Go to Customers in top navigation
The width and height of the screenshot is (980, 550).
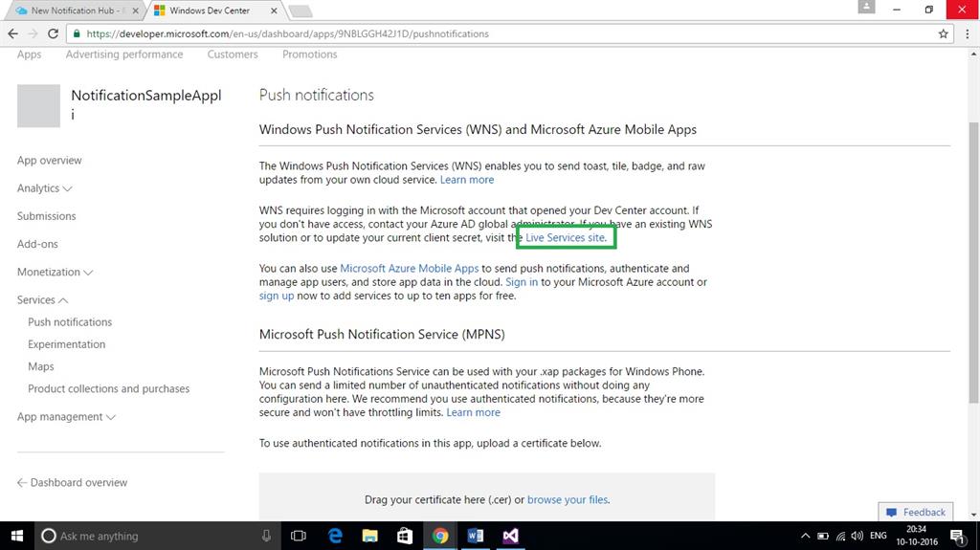click(x=233, y=55)
